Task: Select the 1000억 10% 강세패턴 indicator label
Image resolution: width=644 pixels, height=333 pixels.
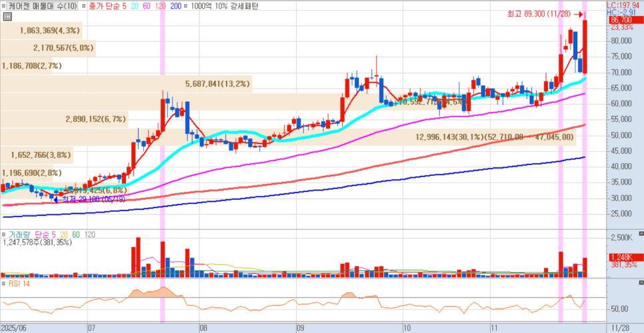Action: [225, 7]
